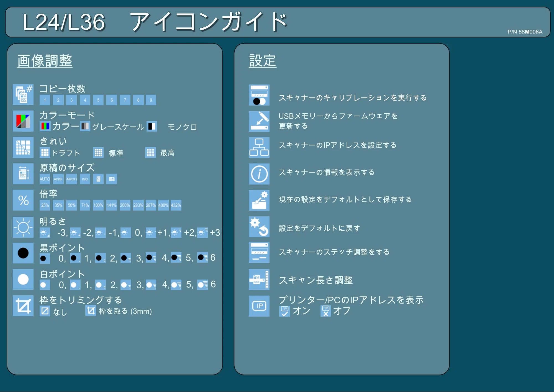Click the 100% scale tile
The height and width of the screenshot is (392, 554).
tap(98, 205)
